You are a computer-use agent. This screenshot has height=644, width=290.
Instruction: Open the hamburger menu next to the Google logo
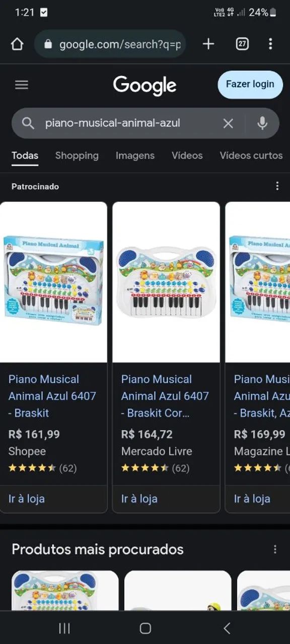point(21,85)
